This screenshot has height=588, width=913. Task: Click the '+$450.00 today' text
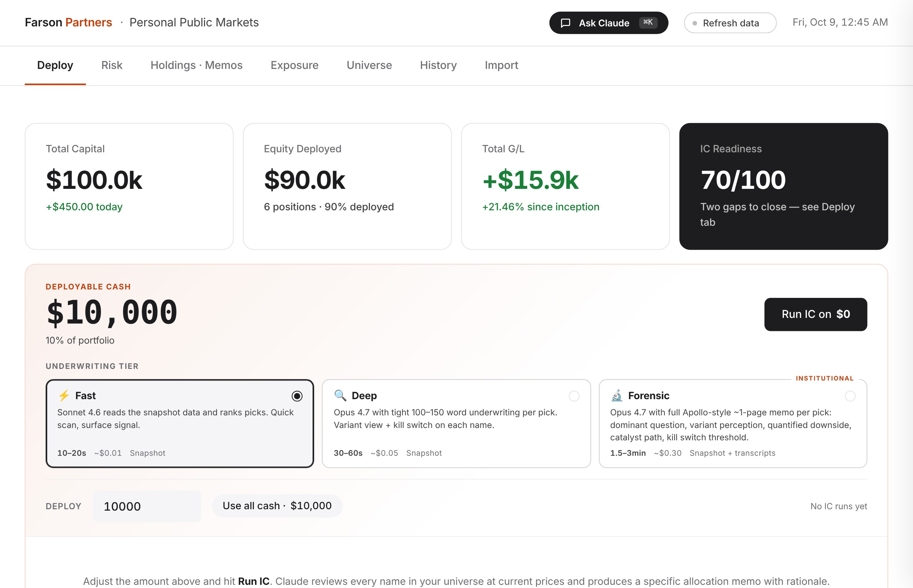tap(84, 207)
